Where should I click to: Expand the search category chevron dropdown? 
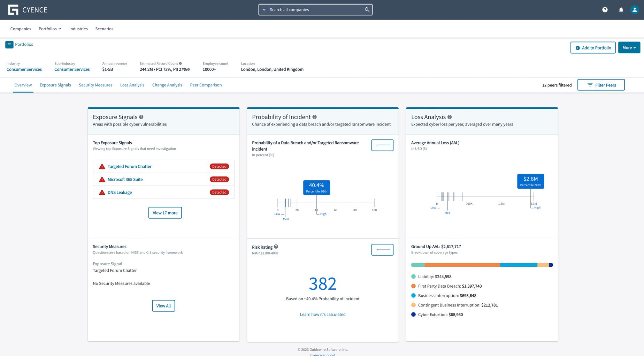264,10
